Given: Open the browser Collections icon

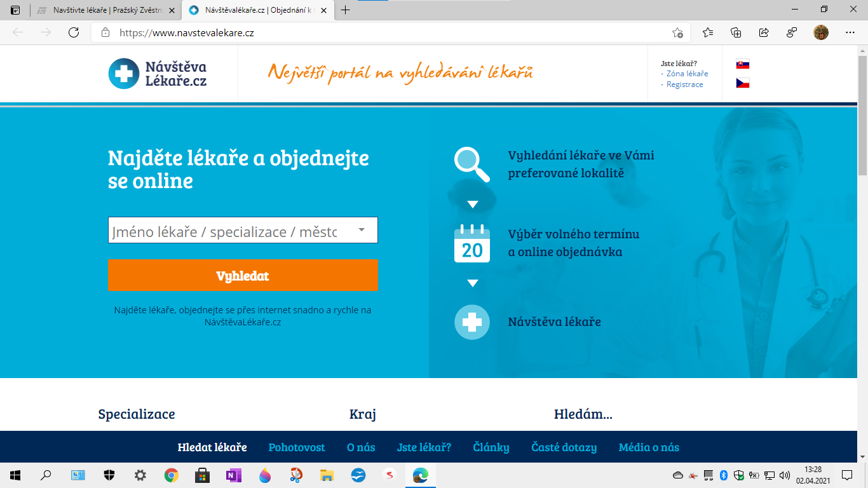Looking at the screenshot, I should click(737, 32).
